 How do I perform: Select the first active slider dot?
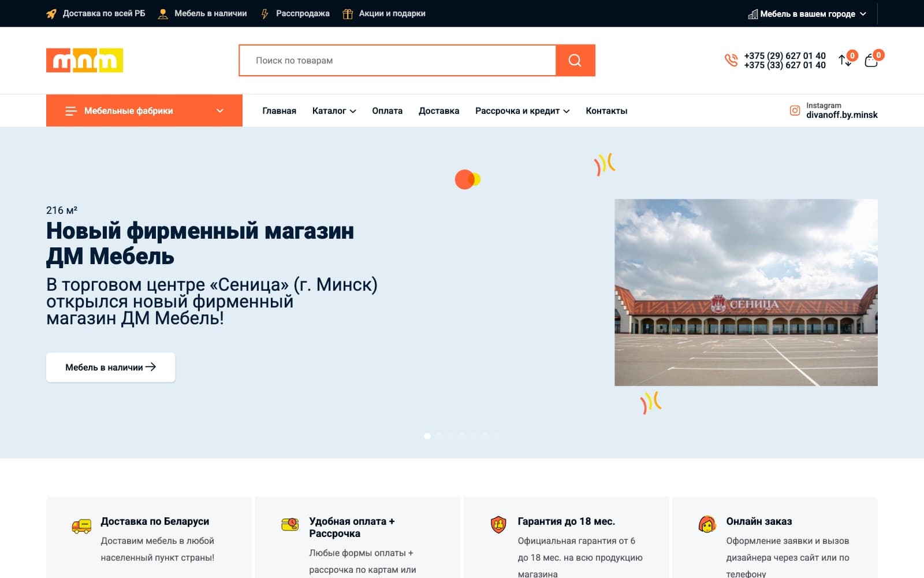tap(427, 436)
